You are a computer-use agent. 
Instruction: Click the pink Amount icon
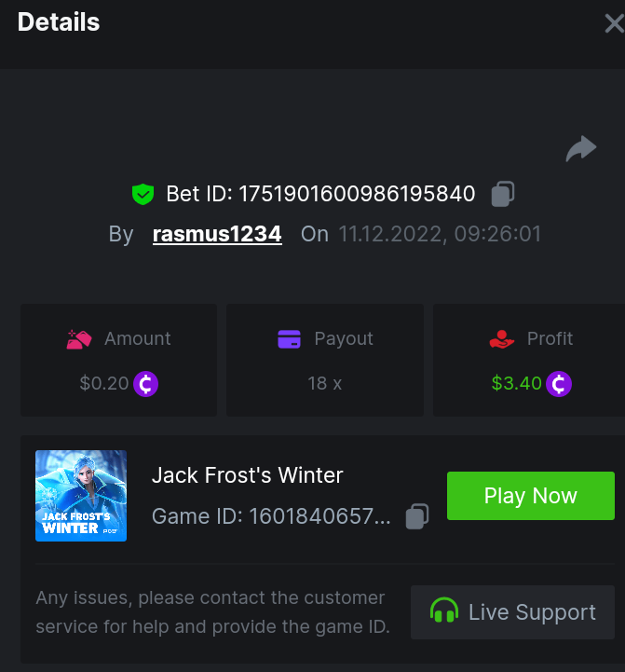click(79, 339)
